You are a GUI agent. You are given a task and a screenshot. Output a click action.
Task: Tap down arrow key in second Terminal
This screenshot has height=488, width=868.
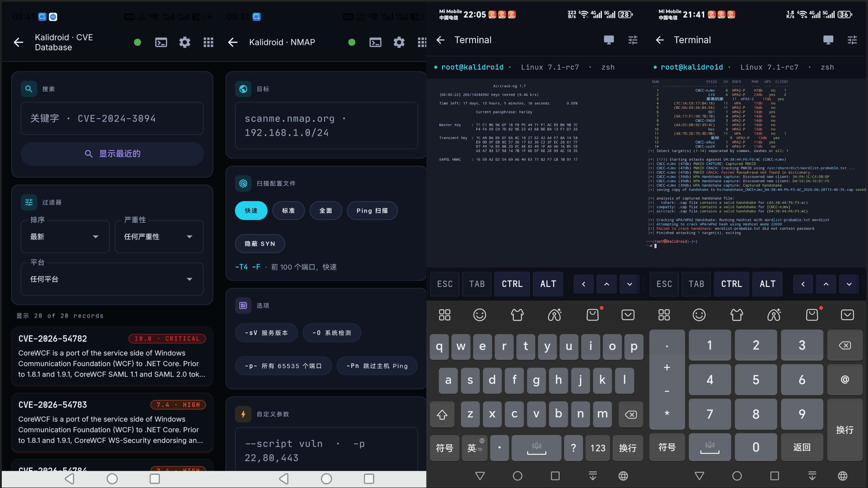[849, 284]
